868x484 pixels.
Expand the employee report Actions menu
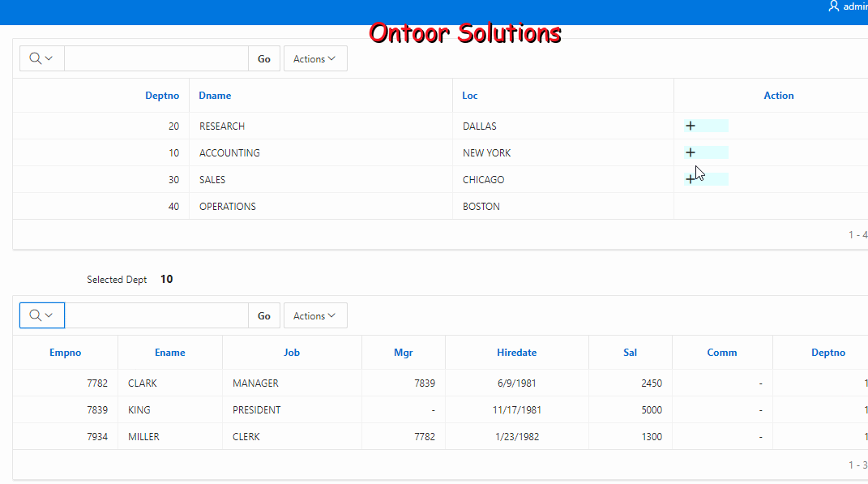[314, 315]
